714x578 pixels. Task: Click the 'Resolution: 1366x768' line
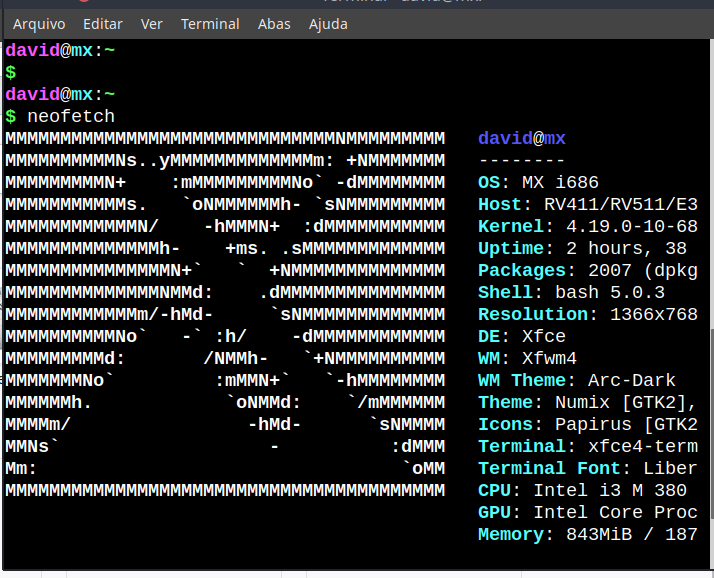point(588,315)
